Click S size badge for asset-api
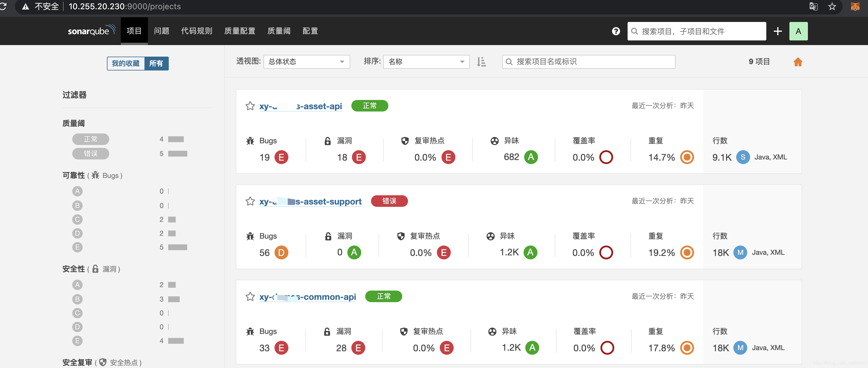This screenshot has width=868, height=368. coord(743,157)
